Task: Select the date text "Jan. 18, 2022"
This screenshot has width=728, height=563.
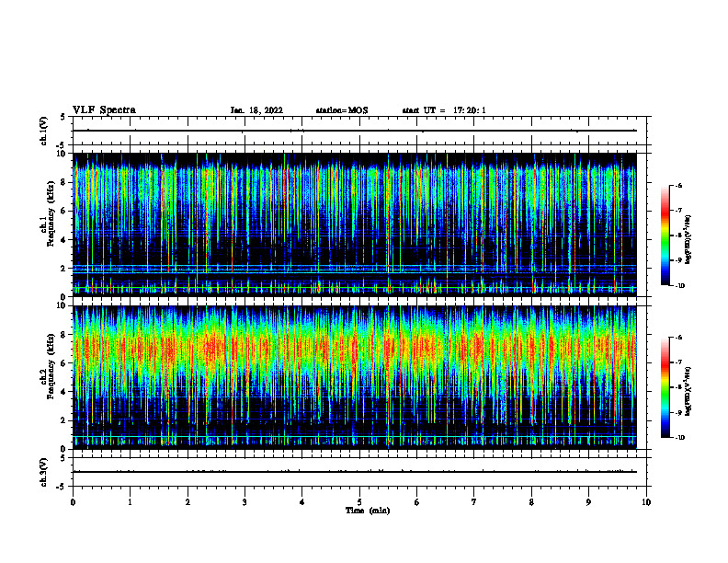Action: pos(256,110)
